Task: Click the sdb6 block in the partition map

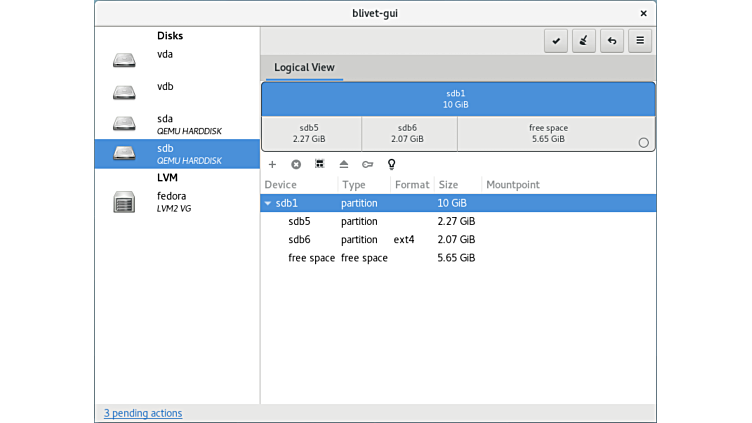Action: point(407,133)
